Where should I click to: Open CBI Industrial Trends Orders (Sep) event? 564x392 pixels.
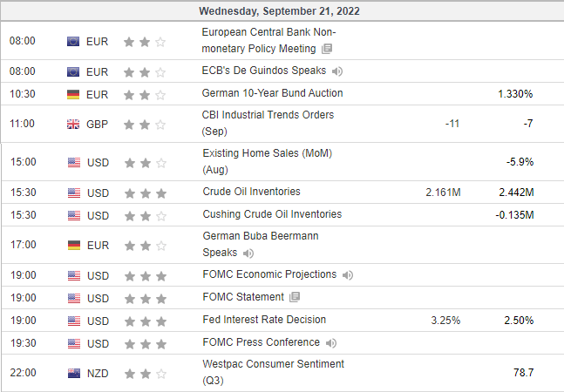pyautogui.click(x=268, y=123)
